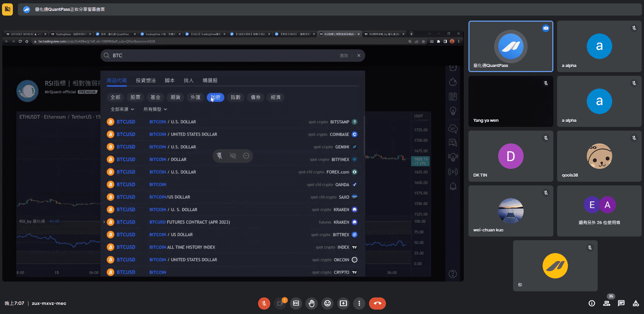
Task: Click the muted audio icon on the shared screen overlay
Action: [x=233, y=156]
